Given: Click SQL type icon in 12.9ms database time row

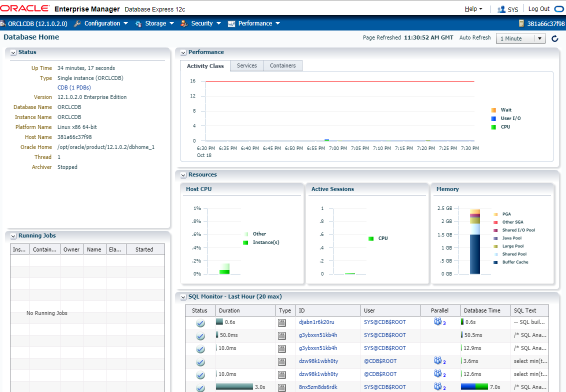Looking at the screenshot, I should [x=282, y=348].
